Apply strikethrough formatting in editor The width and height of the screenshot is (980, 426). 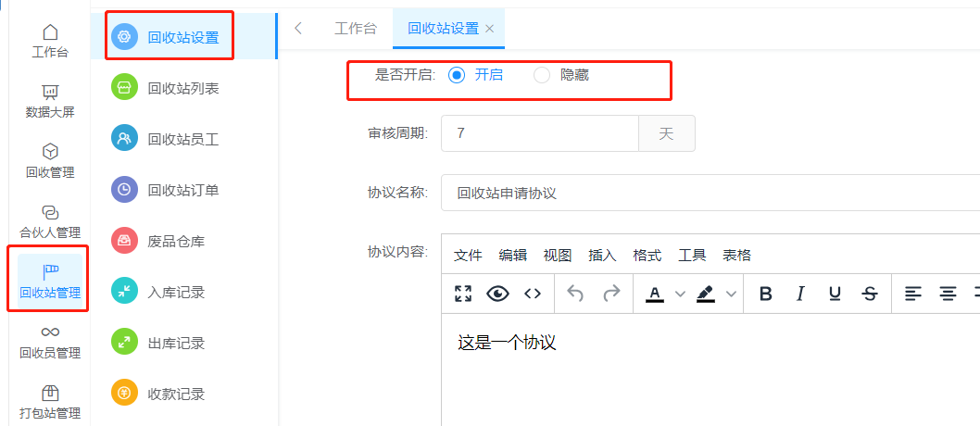coord(870,294)
